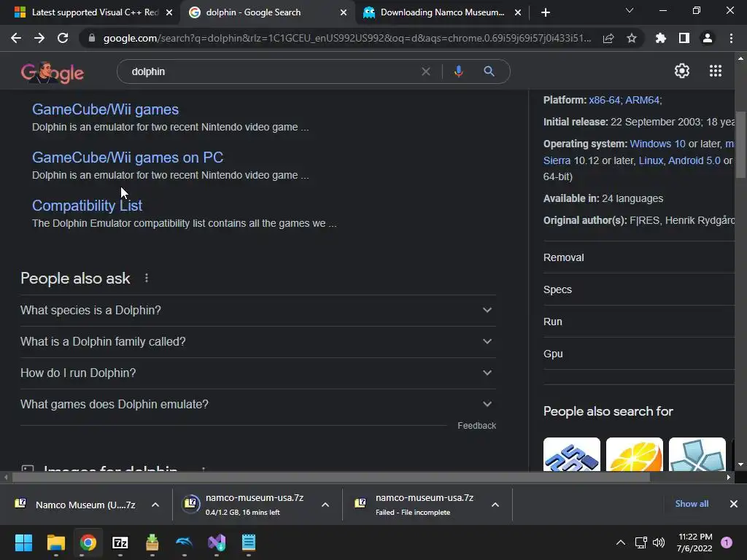Open People also ask options menu

[x=146, y=278]
